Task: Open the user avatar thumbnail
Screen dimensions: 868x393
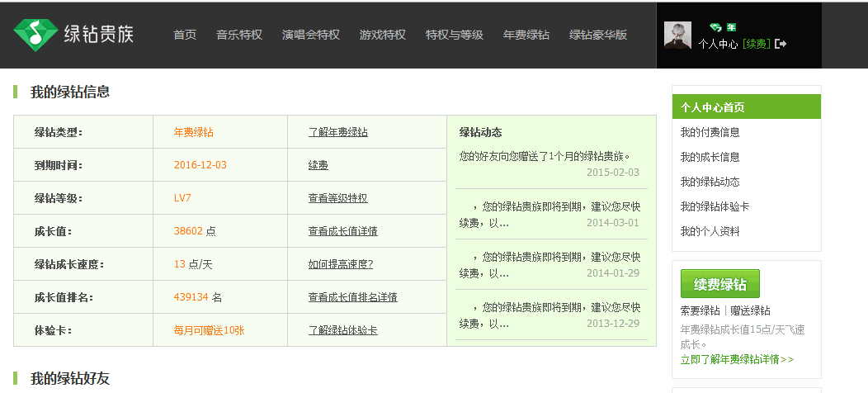Action: click(677, 35)
